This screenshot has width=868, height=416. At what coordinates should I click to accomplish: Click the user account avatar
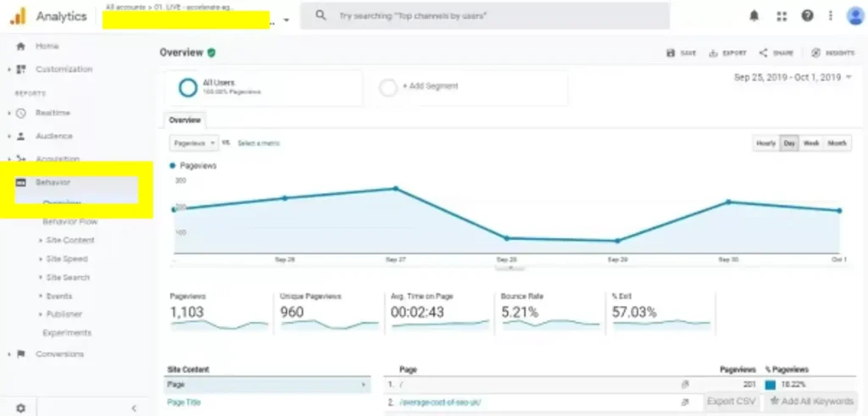pyautogui.click(x=854, y=16)
